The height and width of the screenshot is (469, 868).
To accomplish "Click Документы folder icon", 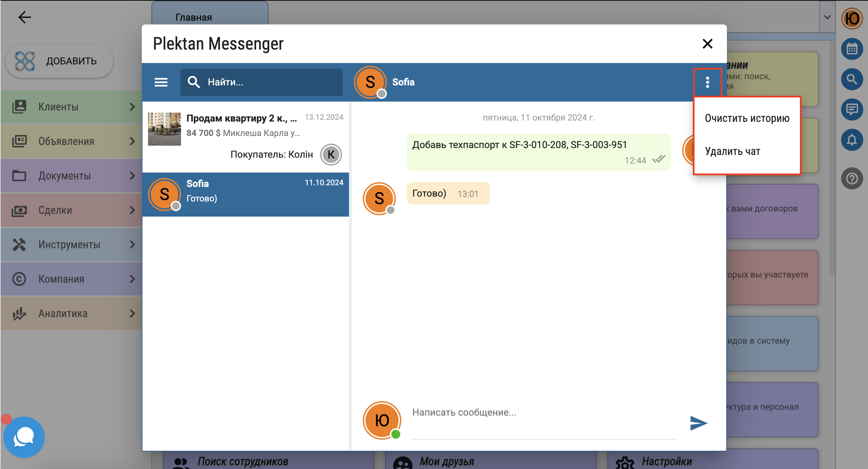I will coord(19,176).
